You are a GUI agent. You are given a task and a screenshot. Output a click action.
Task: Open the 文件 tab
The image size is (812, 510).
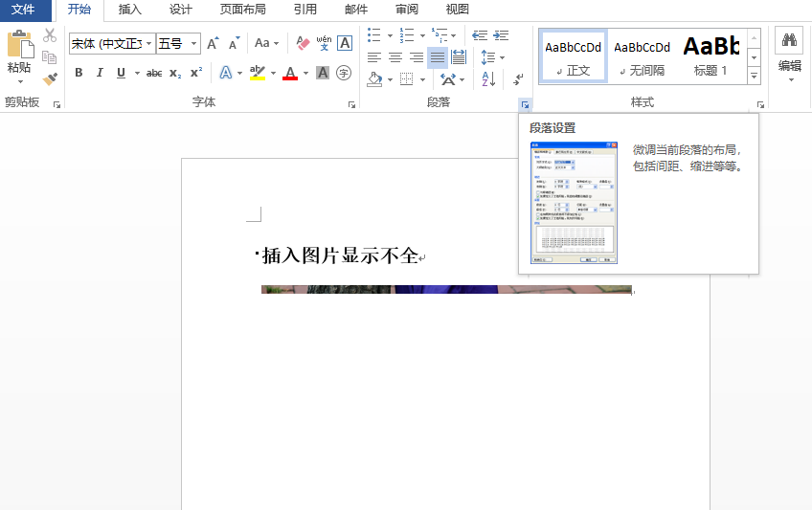point(23,10)
